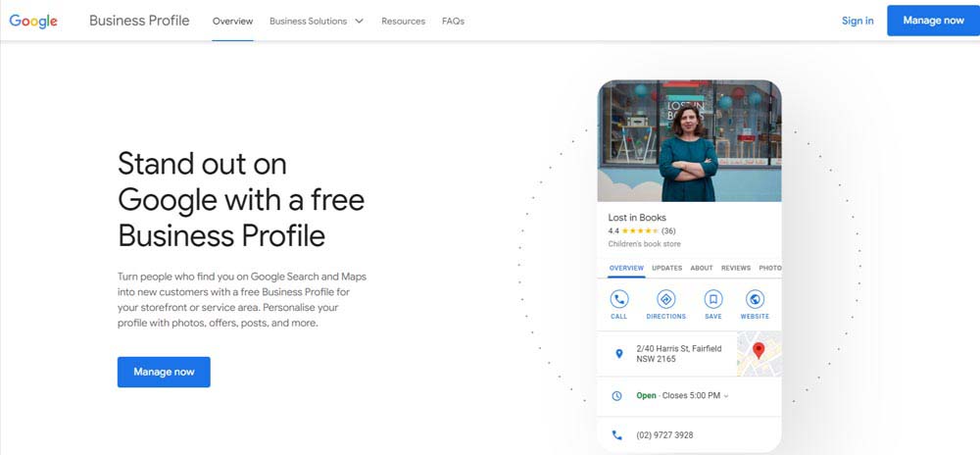The width and height of the screenshot is (980, 455).
Task: Click Manage now button below the description
Action: click(164, 372)
